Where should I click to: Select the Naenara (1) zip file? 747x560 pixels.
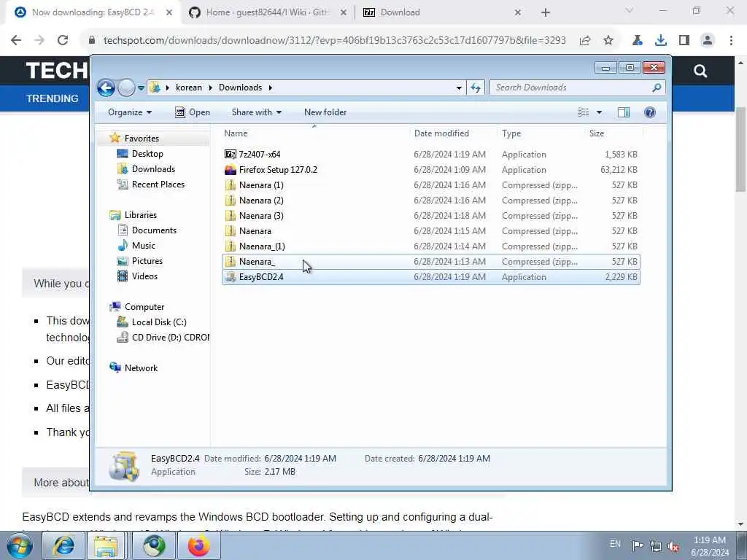(430, 184)
